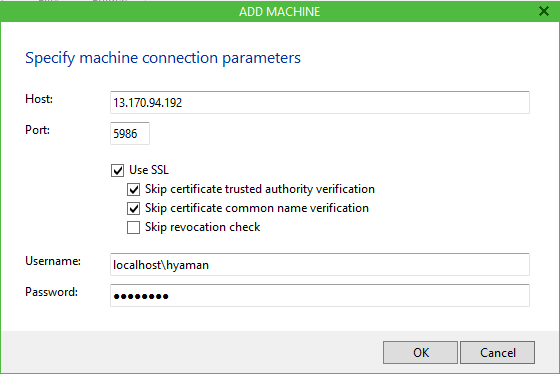
Task: Click the 'ADD MACHINE' title text
Action: coord(280,12)
